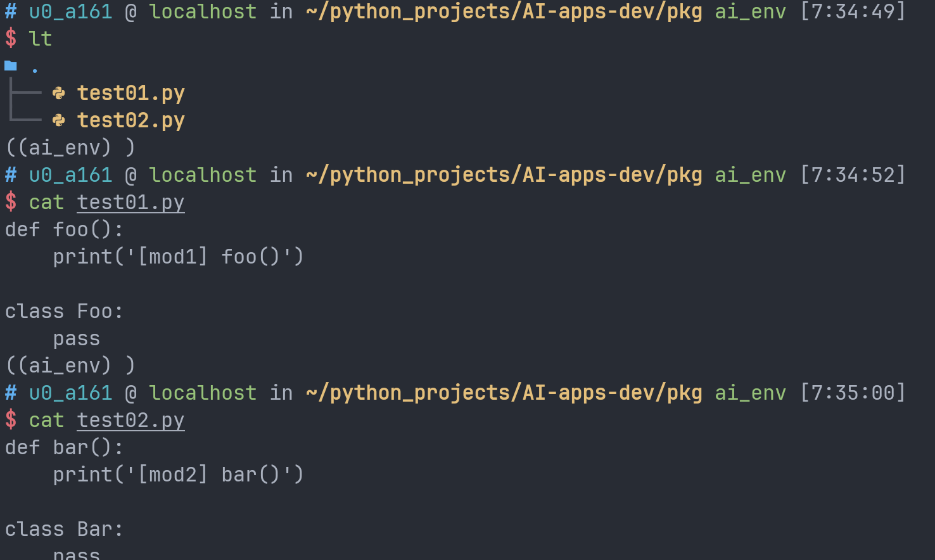Image resolution: width=935 pixels, height=560 pixels.
Task: Click the [7:35:00] timestamp
Action: point(853,393)
